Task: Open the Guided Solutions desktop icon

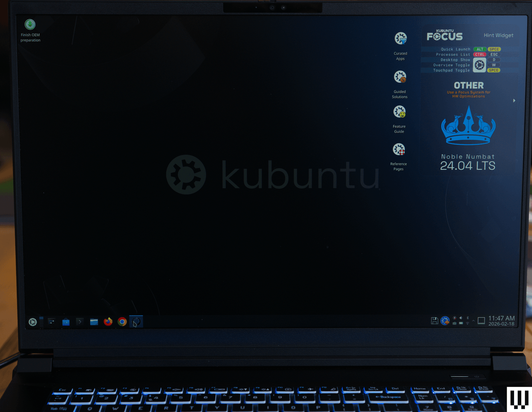Action: tap(400, 77)
